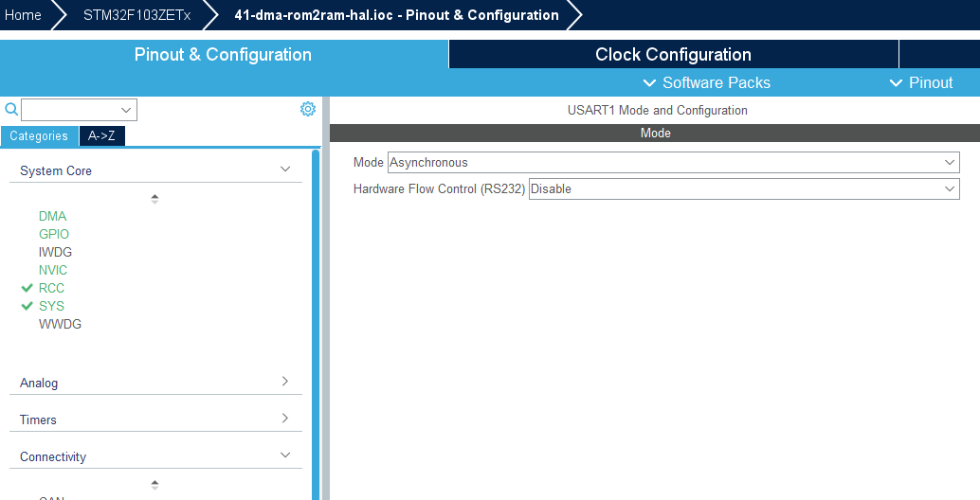980x500 pixels.
Task: Open the peripheral search dropdown box
Action: [80, 110]
